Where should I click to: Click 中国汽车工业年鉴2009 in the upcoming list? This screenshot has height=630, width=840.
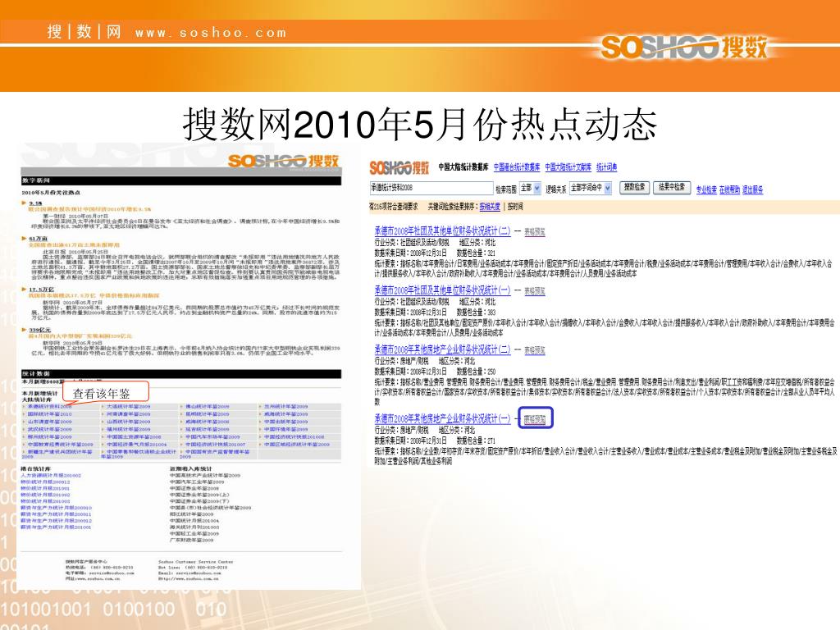tap(197, 482)
